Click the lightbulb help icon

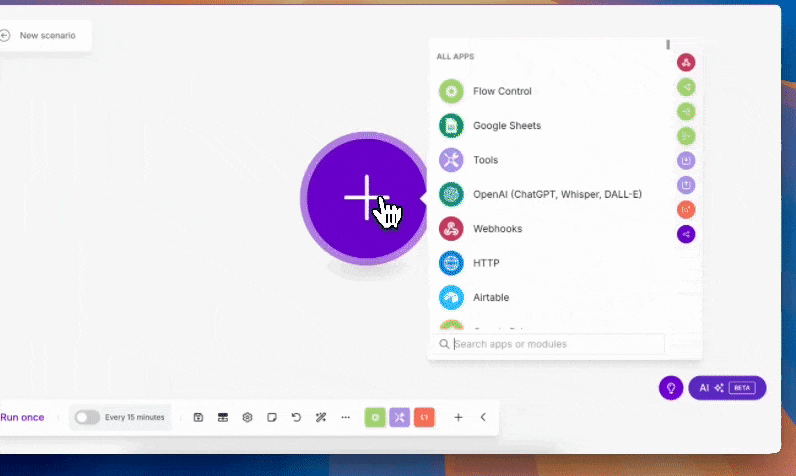tap(670, 388)
